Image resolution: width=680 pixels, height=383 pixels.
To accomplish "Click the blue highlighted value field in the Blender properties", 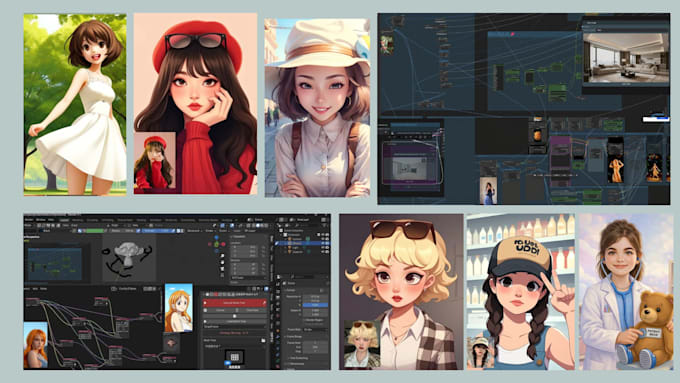I will (x=315, y=305).
